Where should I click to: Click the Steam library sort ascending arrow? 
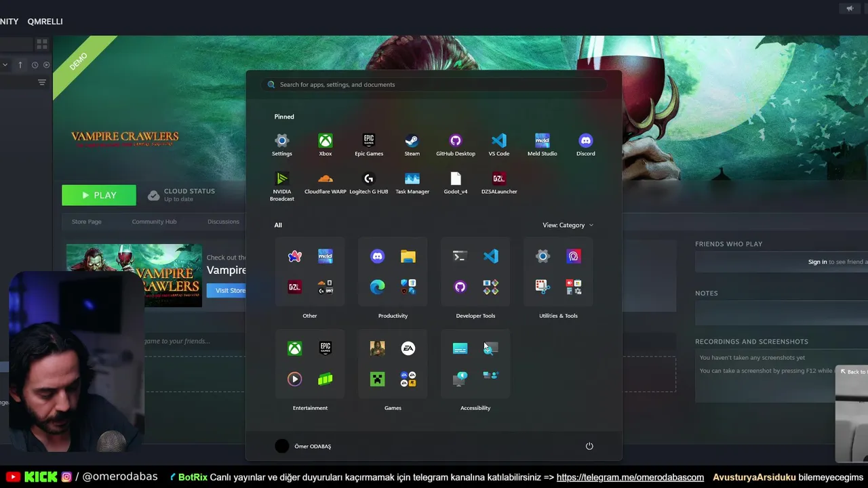pyautogui.click(x=20, y=65)
